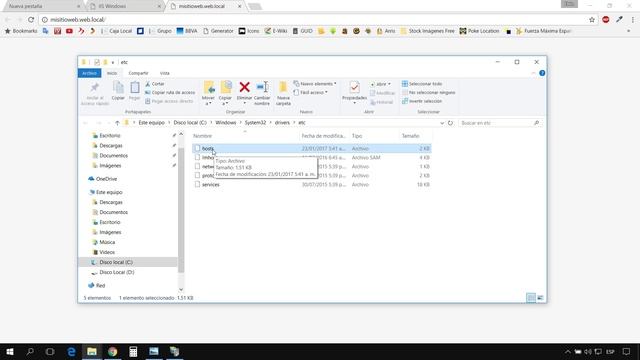Open the Mover a dropdown
Viewport: 640px width, 360px height.
click(x=208, y=100)
